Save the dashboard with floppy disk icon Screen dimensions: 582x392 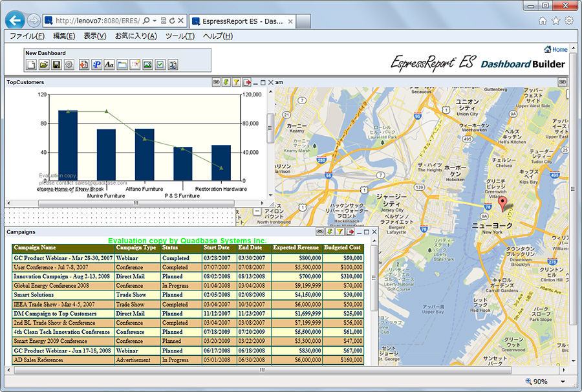click(56, 65)
